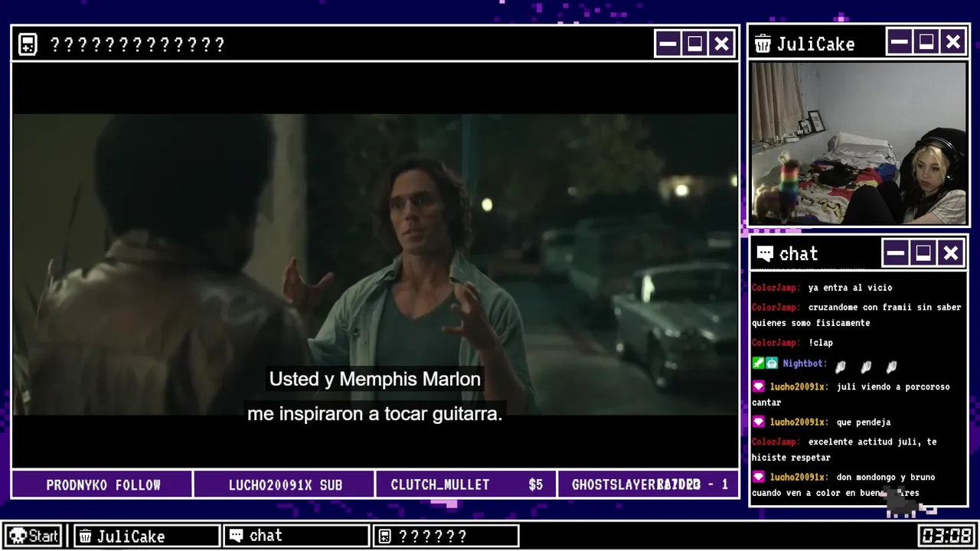Viewport: 980px width, 551px height.
Task: Maximize the chat window
Action: click(923, 253)
